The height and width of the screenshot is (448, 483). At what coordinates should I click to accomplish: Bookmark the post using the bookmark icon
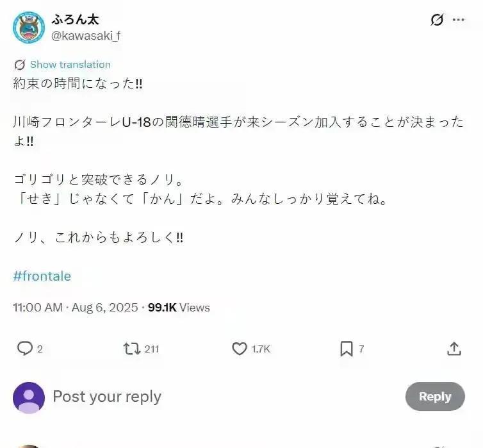click(x=346, y=349)
